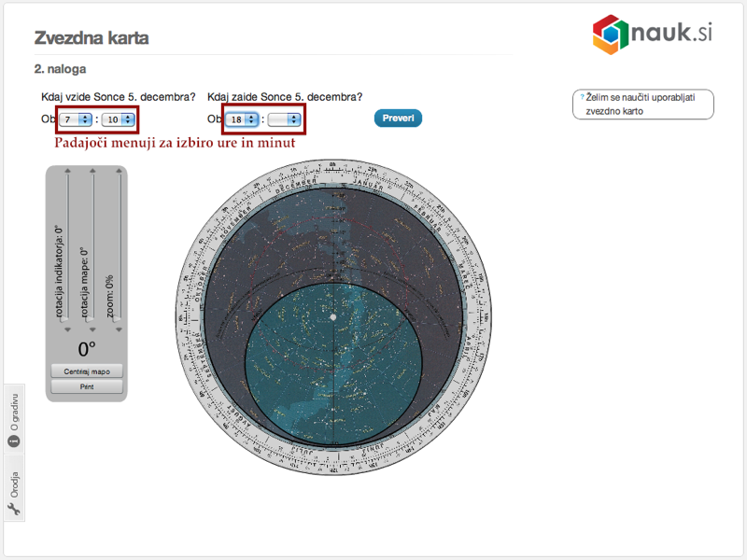Open the help link about learning the star chart
The height and width of the screenshot is (560, 747).
point(642,104)
